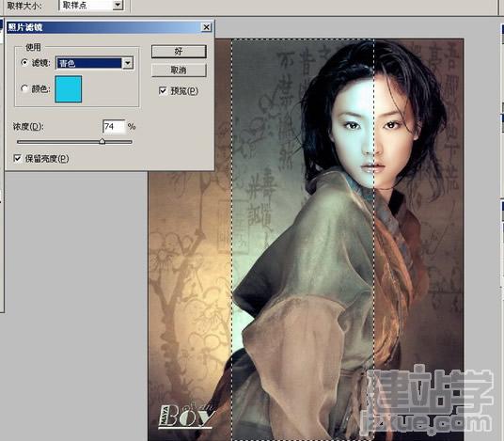Close the 照片滤镜 dialog

click(x=206, y=27)
